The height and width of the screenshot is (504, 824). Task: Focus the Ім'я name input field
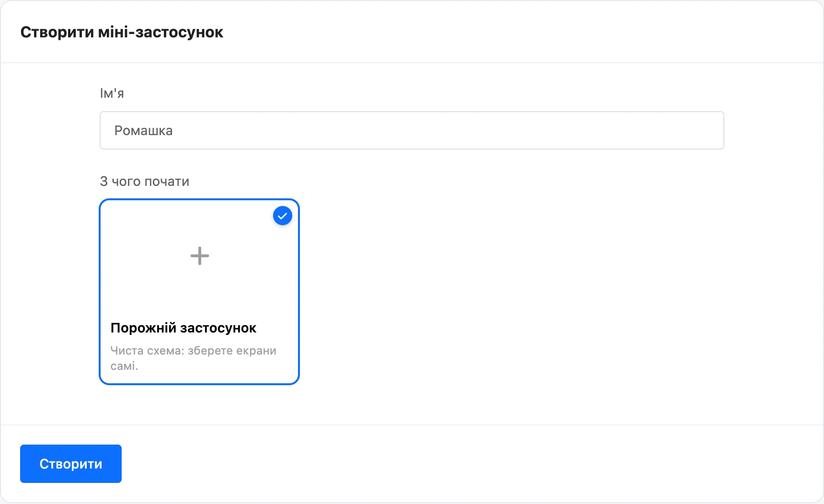412,130
